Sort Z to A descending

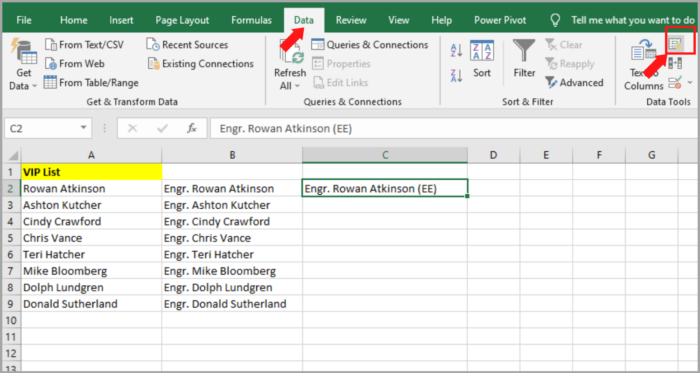click(457, 75)
